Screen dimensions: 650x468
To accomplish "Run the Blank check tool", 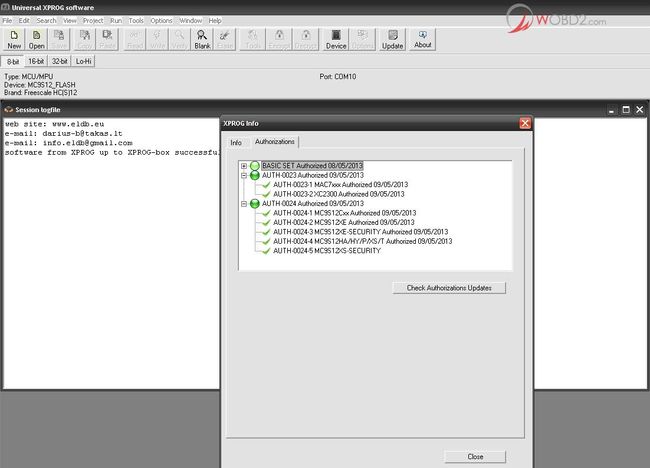I will click(x=202, y=39).
